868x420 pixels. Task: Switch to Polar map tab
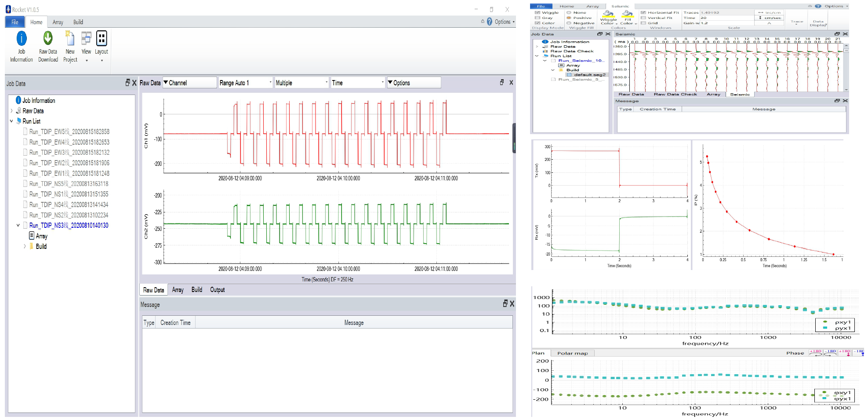[573, 353]
